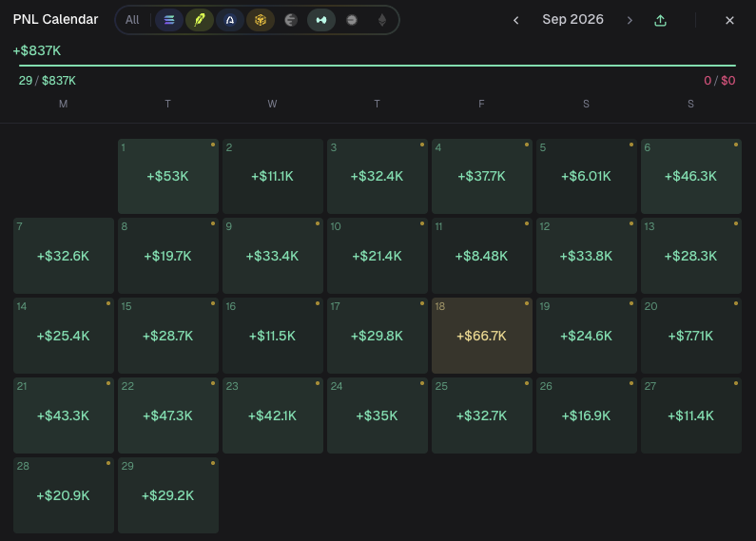This screenshot has width=756, height=541.
Task: Open day 15 cell with +$28.7K
Action: pos(168,336)
